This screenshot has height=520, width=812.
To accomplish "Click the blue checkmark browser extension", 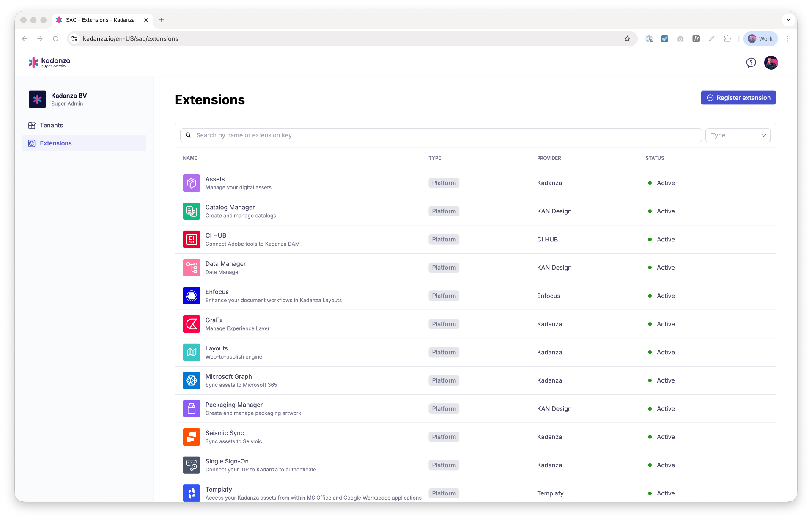I will click(665, 39).
